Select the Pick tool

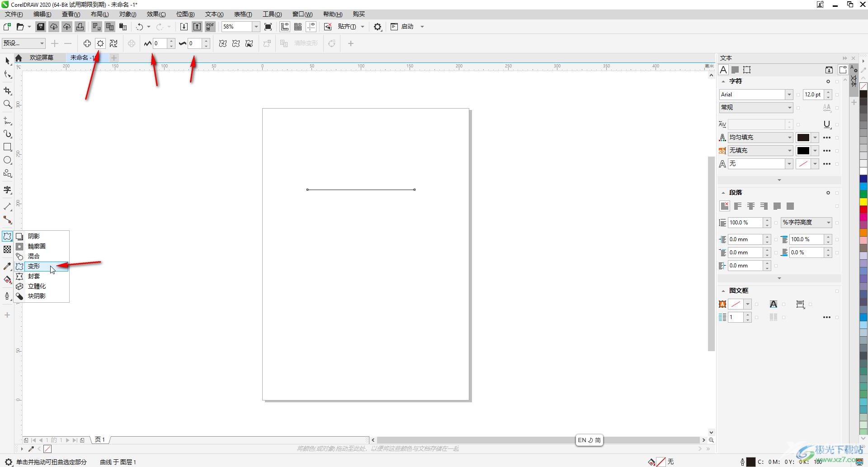coord(7,61)
